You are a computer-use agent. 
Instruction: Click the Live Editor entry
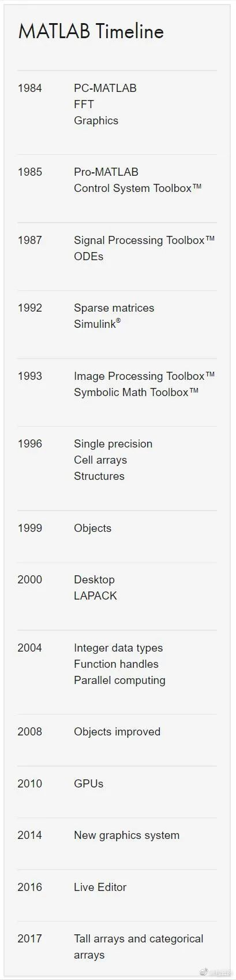[x=100, y=887]
